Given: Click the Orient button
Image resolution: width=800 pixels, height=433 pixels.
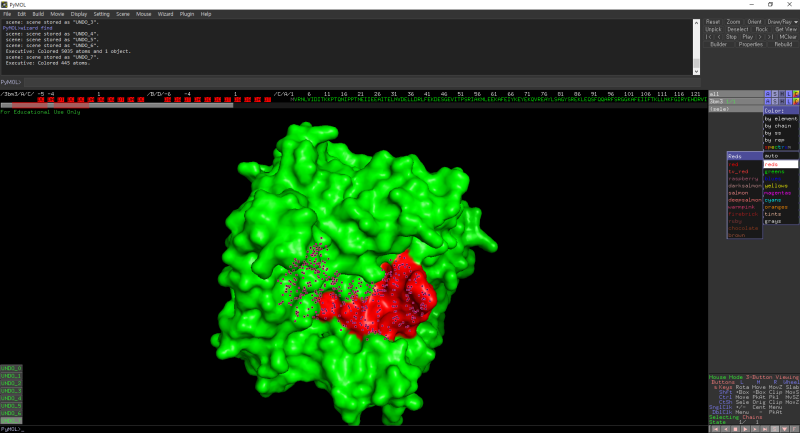Looking at the screenshot, I should point(755,22).
